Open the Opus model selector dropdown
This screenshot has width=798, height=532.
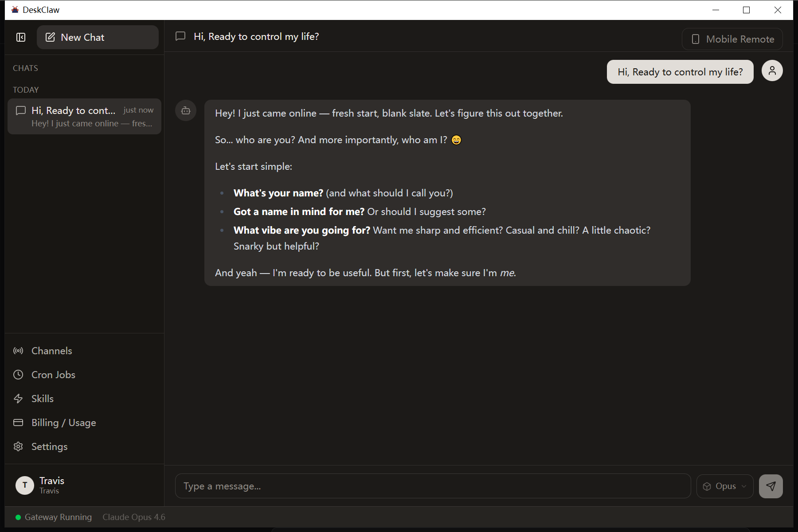(x=724, y=486)
